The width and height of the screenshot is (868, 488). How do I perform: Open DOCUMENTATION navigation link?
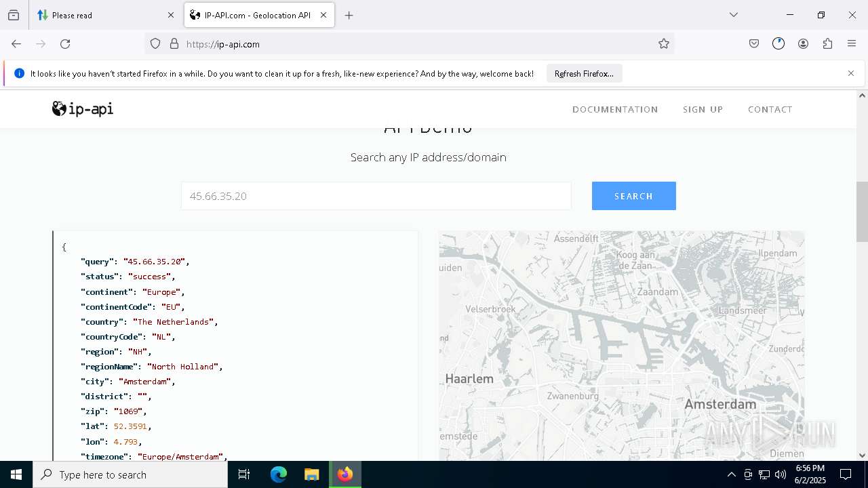(x=615, y=109)
